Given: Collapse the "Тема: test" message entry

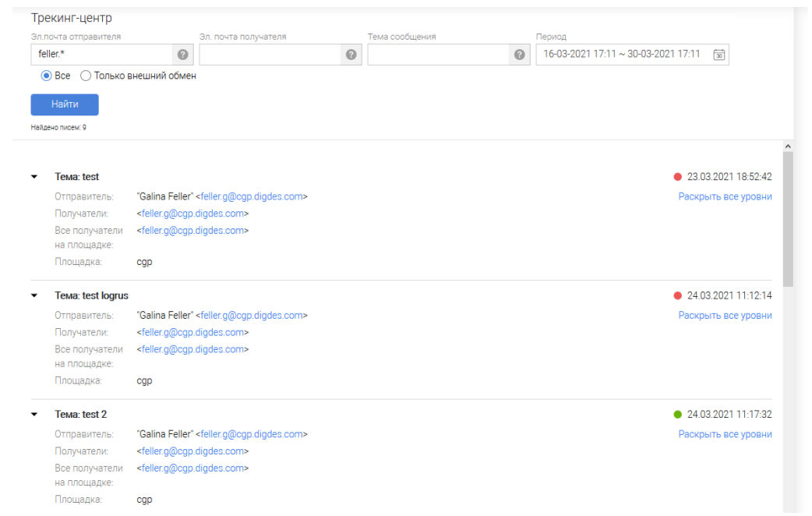Looking at the screenshot, I should click(34, 177).
